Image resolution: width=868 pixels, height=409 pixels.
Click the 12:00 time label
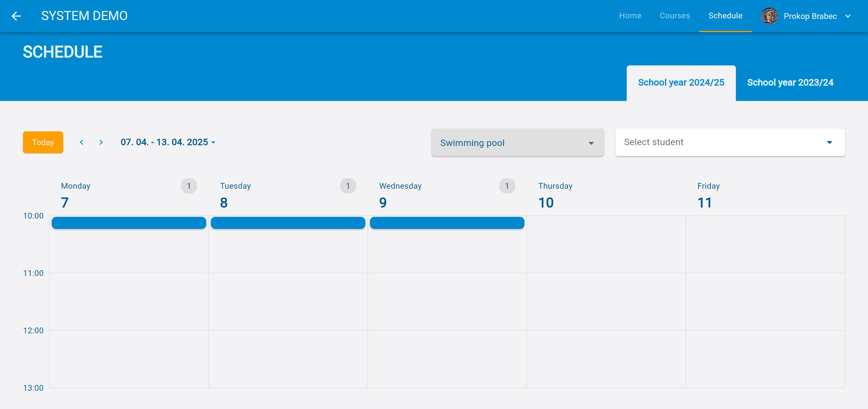pyautogui.click(x=33, y=331)
